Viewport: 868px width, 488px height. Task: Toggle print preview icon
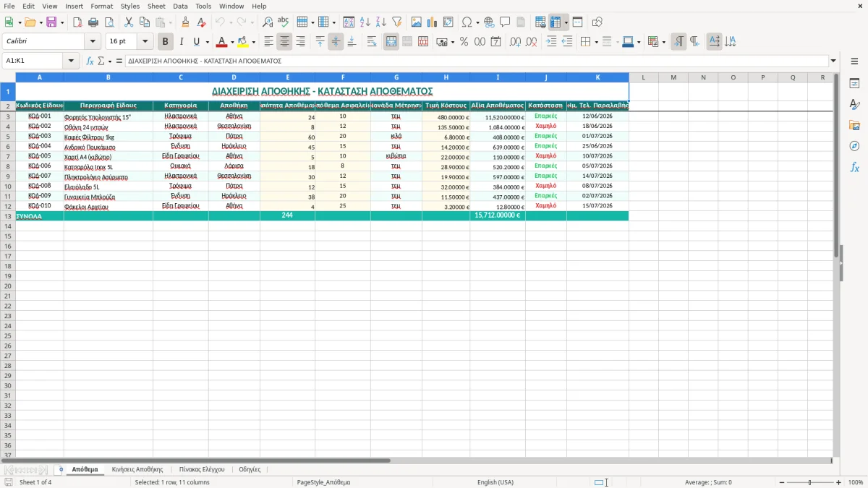pos(108,22)
